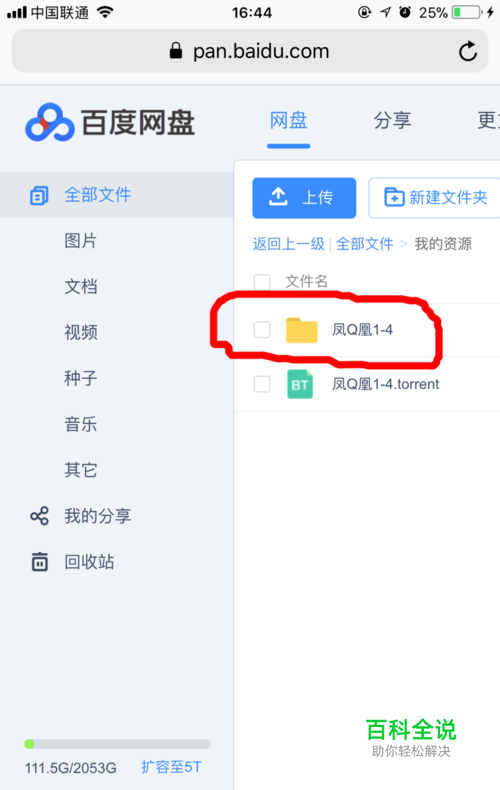Click the 扩容至5T link

[171, 767]
